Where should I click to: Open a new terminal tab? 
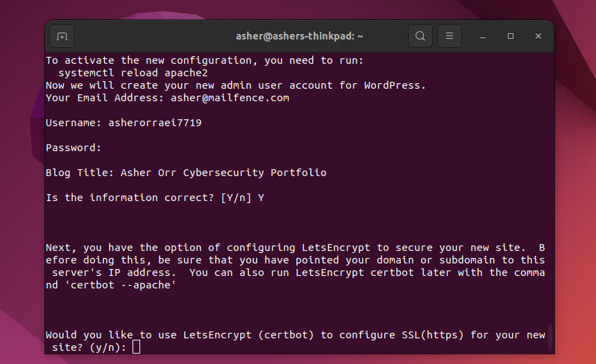point(62,37)
